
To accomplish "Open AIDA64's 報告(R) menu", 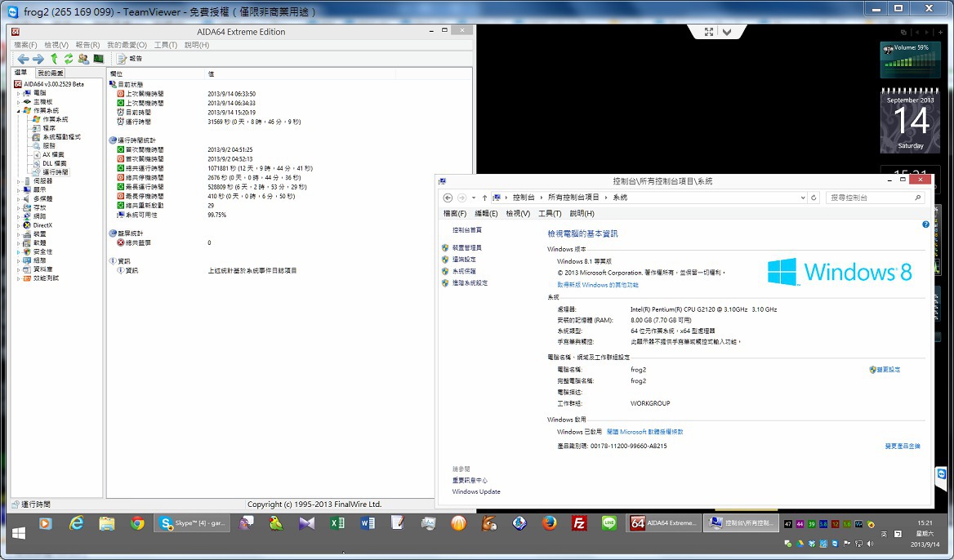I will point(87,45).
